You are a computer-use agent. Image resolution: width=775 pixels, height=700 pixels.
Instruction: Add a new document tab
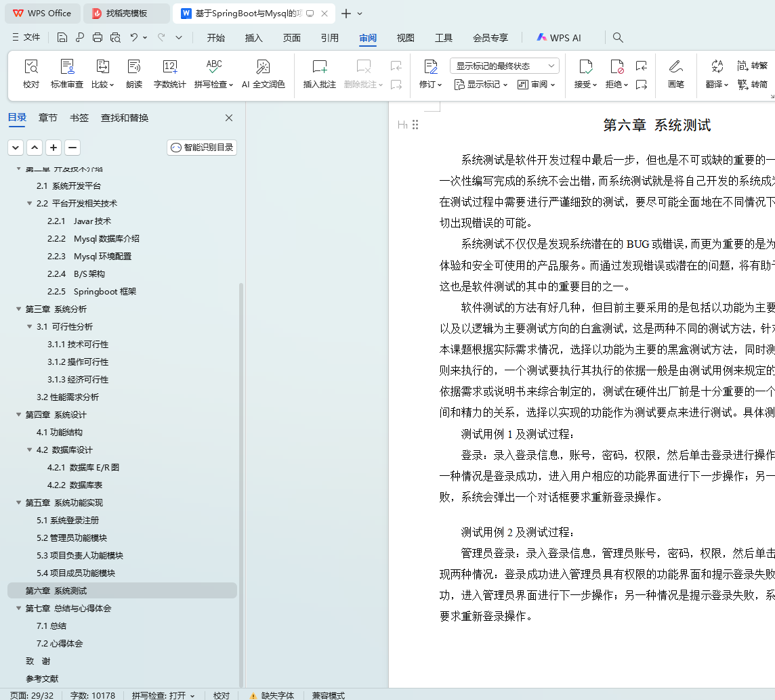point(346,14)
